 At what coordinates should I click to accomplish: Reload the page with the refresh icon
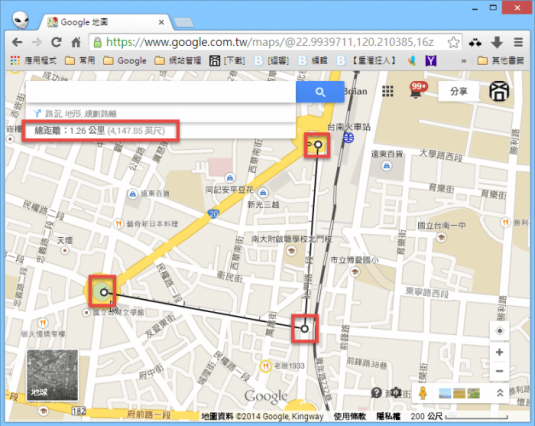[x=56, y=42]
